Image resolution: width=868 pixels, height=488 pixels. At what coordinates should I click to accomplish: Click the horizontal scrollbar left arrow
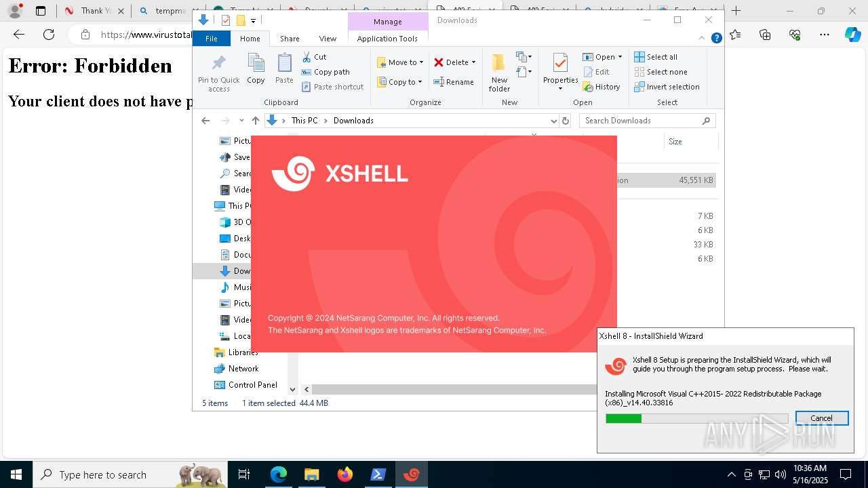307,389
